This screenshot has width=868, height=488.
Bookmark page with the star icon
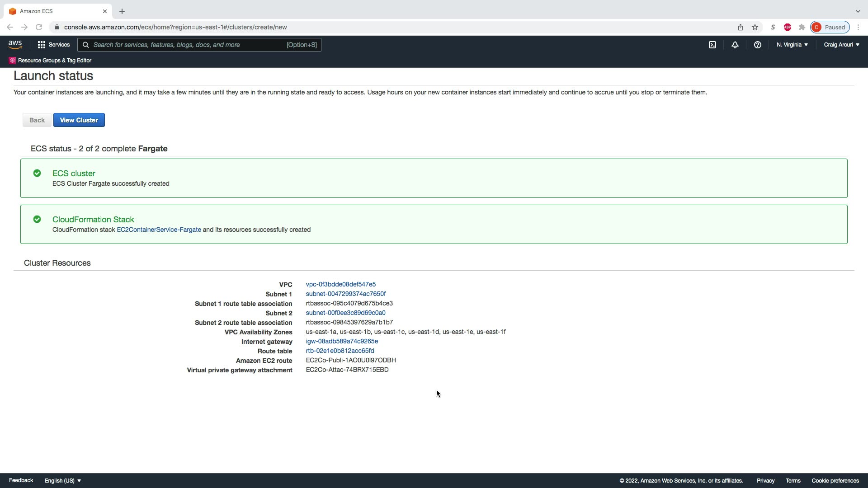point(755,27)
